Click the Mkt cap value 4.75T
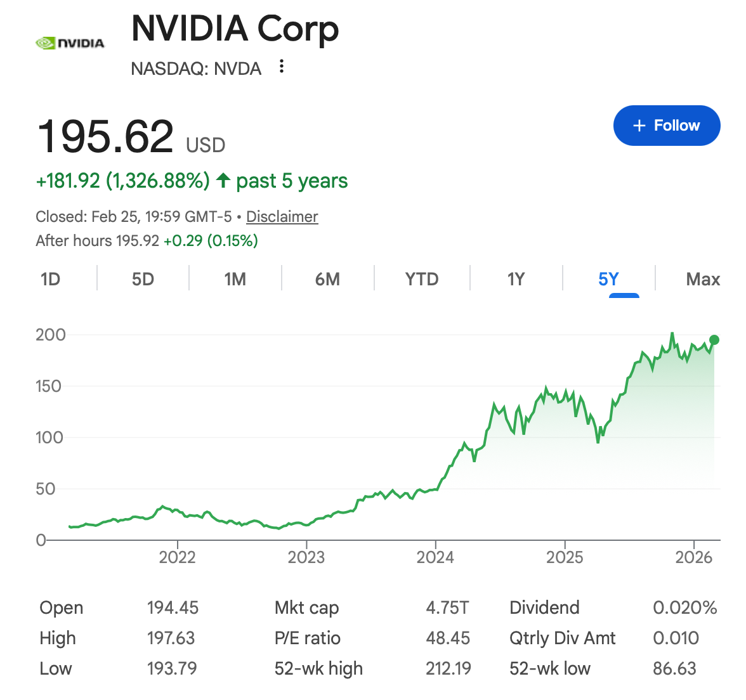 pyautogui.click(x=447, y=608)
